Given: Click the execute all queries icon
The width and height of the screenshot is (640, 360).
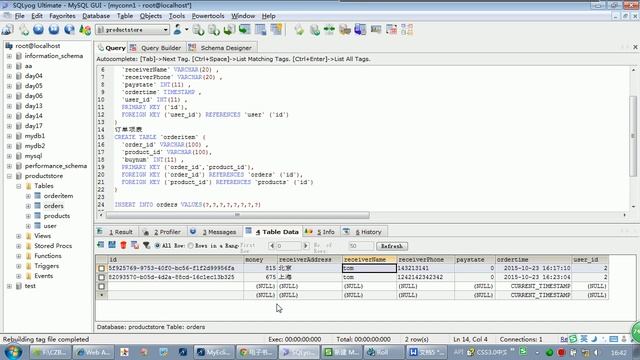Looking at the screenshot, I should (x=53, y=30).
